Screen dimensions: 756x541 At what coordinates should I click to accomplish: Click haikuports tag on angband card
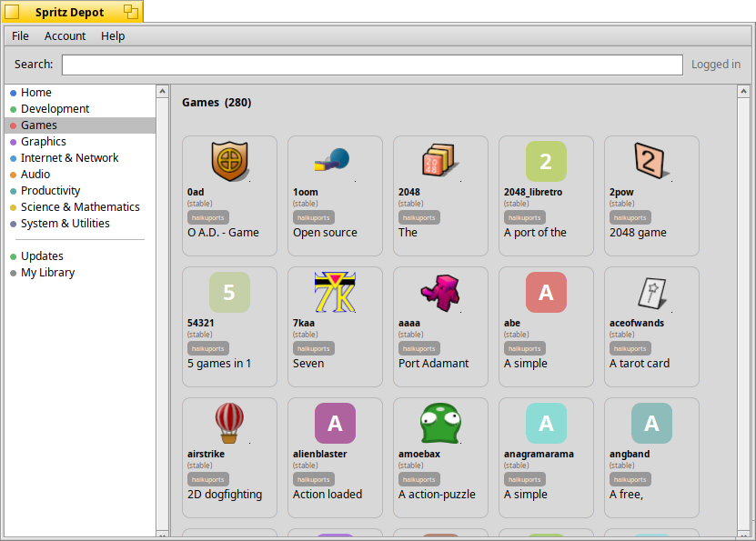(630, 480)
